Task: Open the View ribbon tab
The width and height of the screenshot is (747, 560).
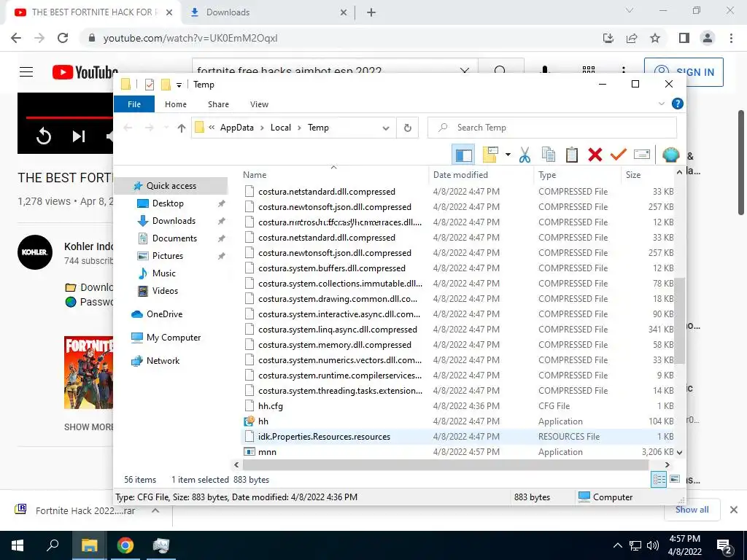Action: pyautogui.click(x=259, y=104)
